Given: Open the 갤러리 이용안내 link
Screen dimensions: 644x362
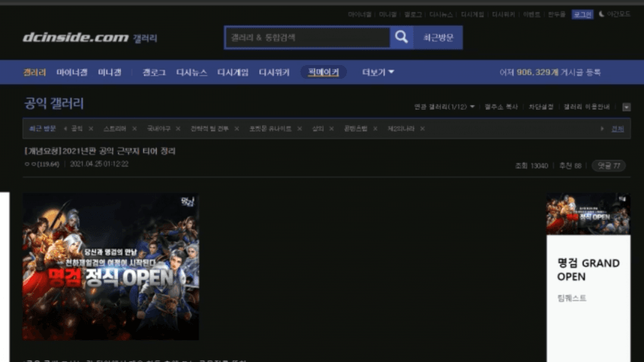Looking at the screenshot, I should 586,107.
